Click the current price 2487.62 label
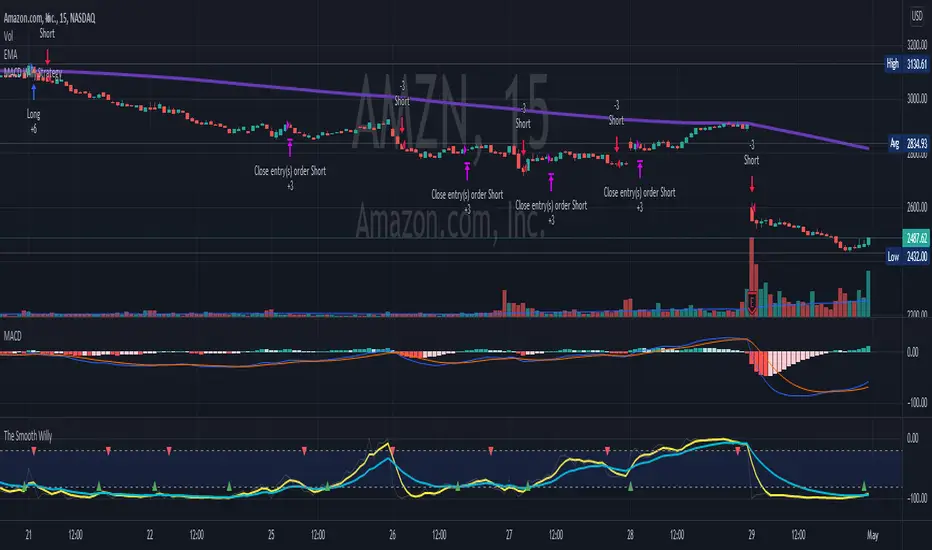The height and width of the screenshot is (550, 932). 915,238
